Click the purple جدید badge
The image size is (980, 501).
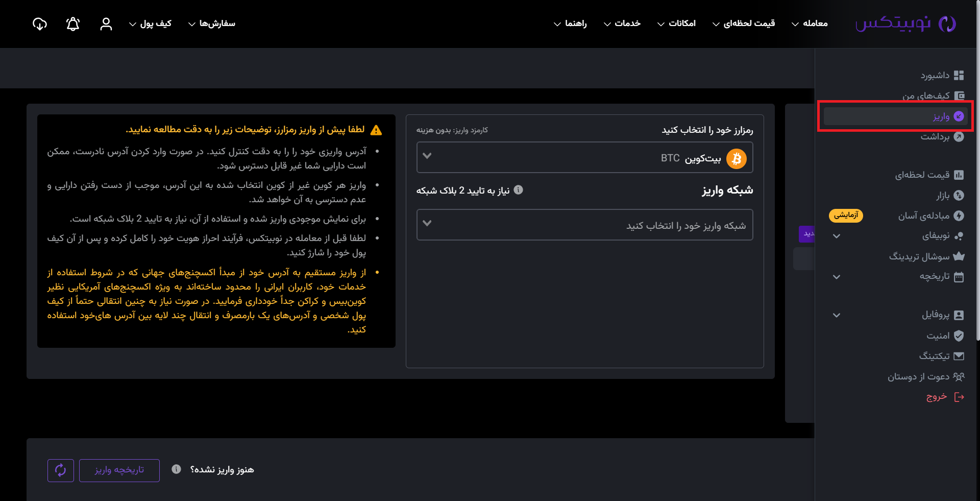[807, 234]
